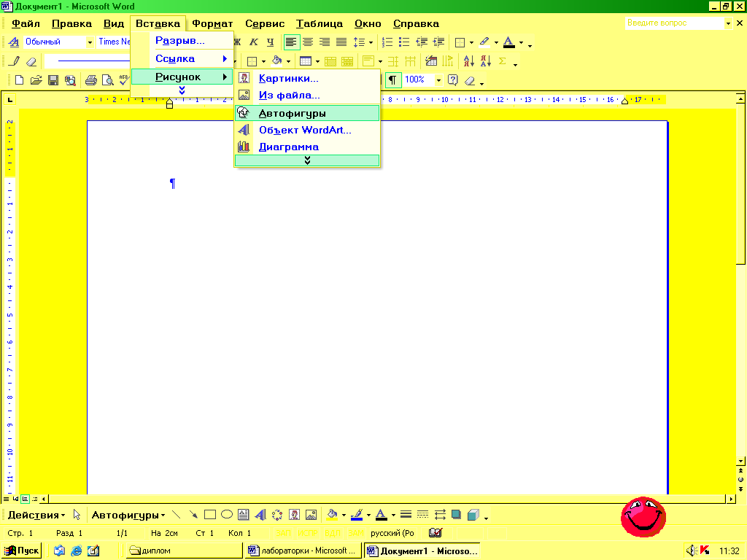Open line spacing dropdown arrow

pyautogui.click(x=371, y=42)
